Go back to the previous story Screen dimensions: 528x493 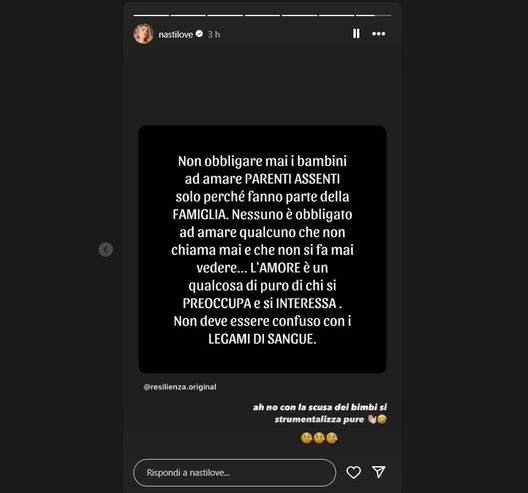105,250
